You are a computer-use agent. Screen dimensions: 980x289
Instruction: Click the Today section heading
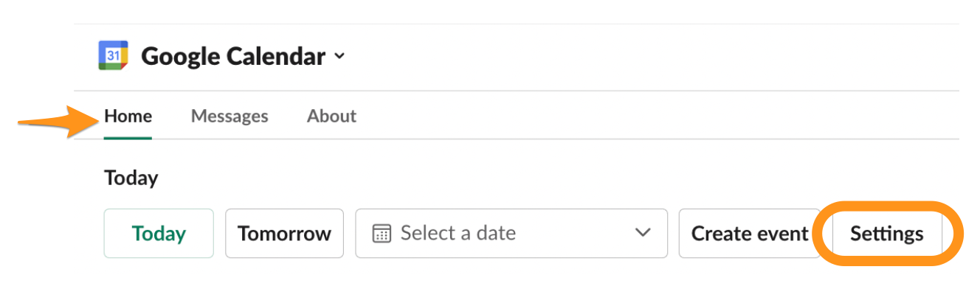(131, 178)
